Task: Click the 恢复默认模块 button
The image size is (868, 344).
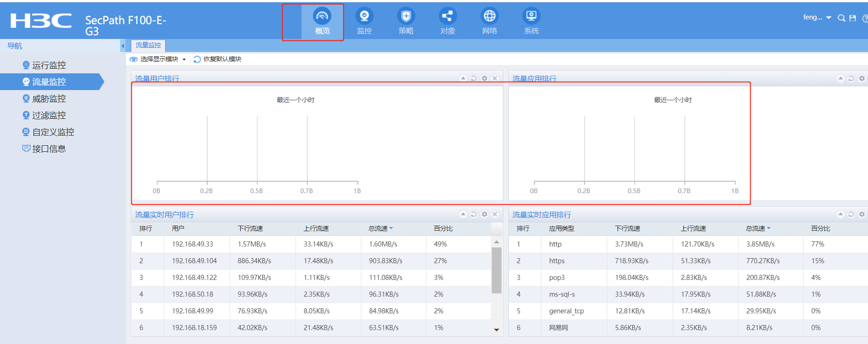Action: pyautogui.click(x=218, y=59)
